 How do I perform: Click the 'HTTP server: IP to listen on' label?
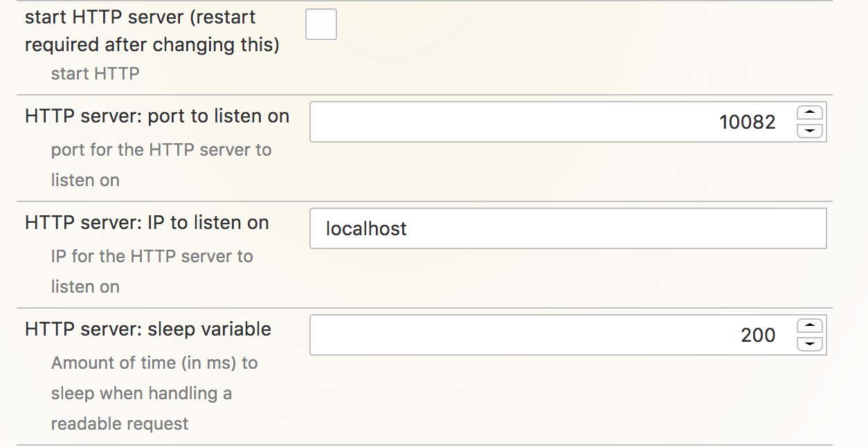[x=147, y=223]
